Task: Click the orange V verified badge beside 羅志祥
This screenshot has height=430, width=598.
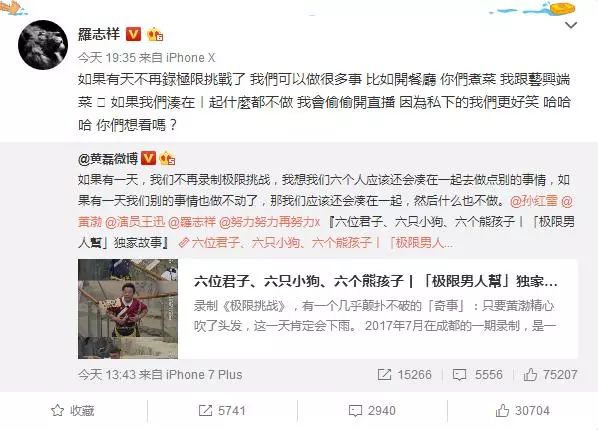Action: [133, 35]
